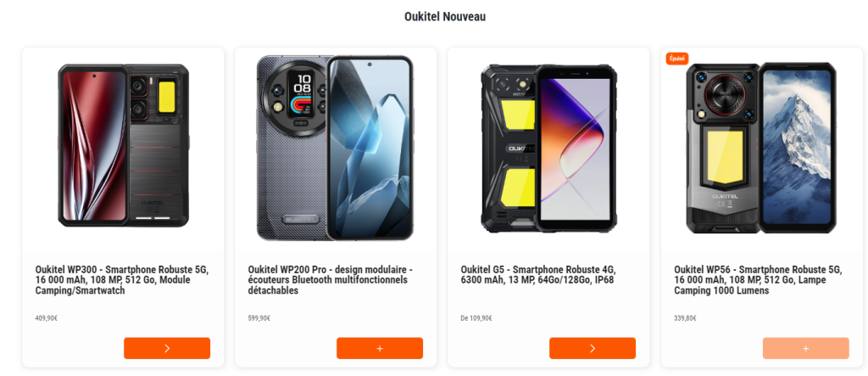Image resolution: width=868 pixels, height=376 pixels.
Task: Open the Oukitel G5 Smartphone Robuste 4G title
Action: [538, 275]
